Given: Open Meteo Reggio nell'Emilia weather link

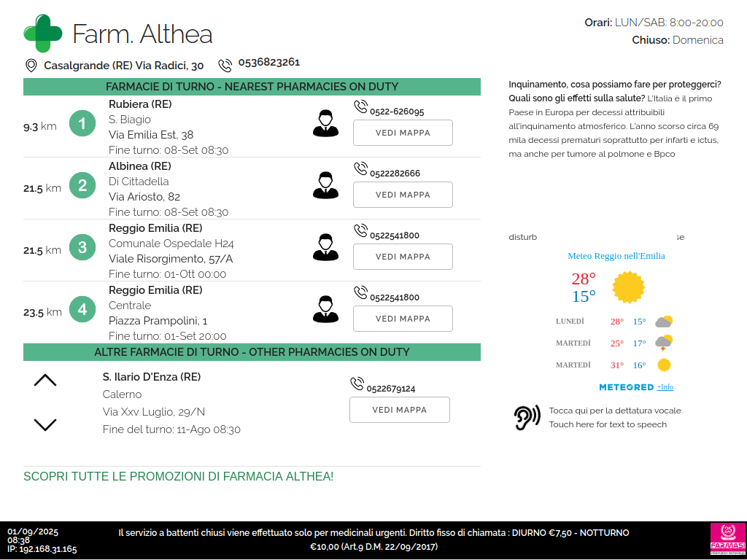Looking at the screenshot, I should click(x=616, y=256).
